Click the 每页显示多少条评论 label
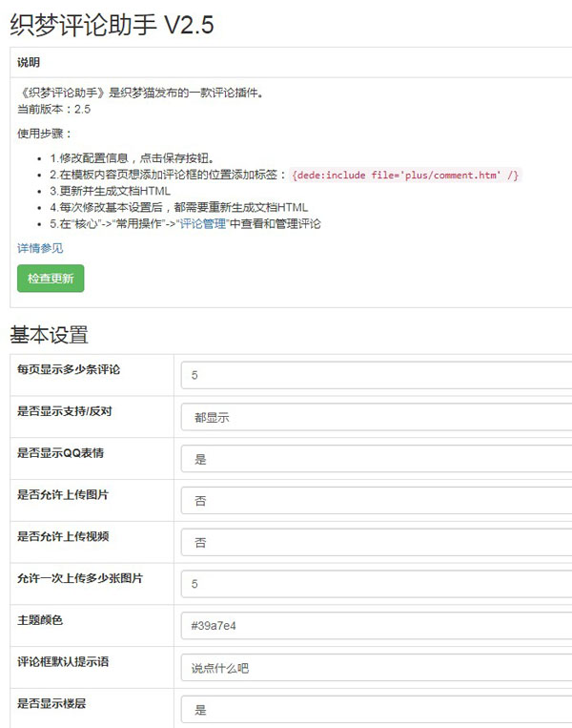572x728 pixels. [x=69, y=369]
